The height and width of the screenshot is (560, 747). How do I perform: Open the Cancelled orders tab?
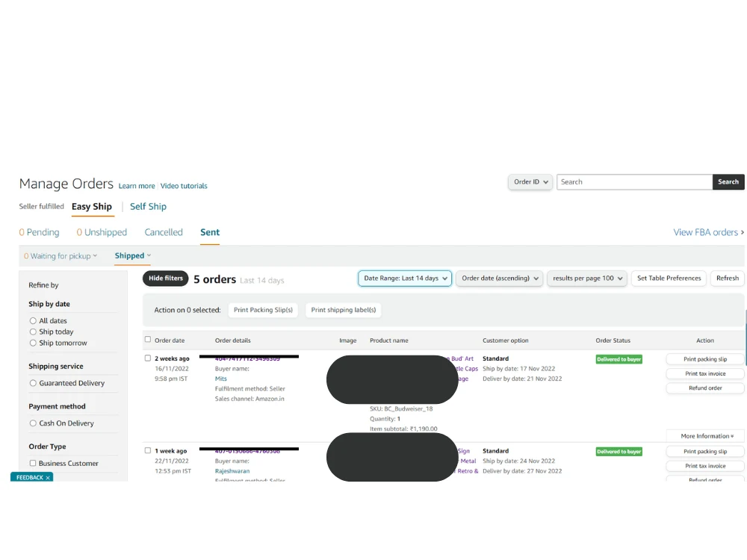click(x=164, y=232)
